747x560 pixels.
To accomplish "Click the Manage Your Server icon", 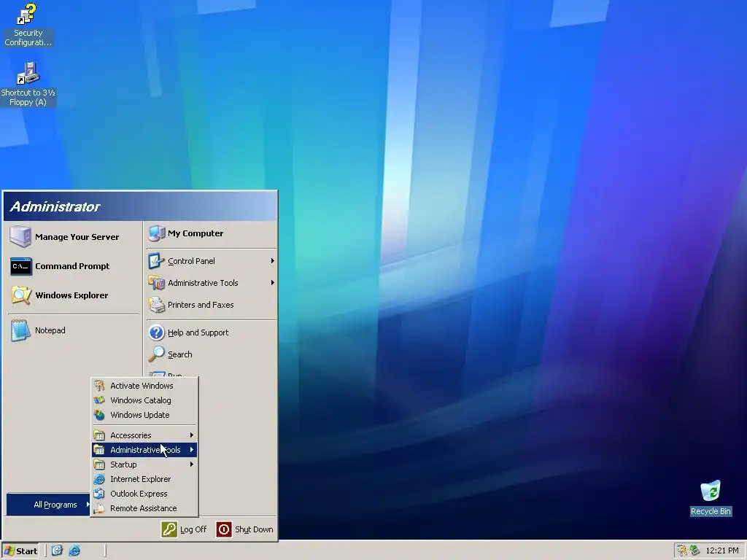I will (x=20, y=237).
